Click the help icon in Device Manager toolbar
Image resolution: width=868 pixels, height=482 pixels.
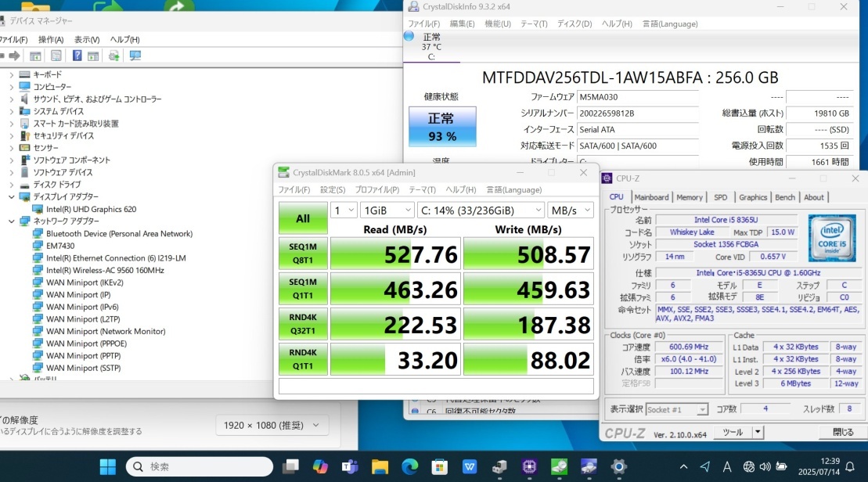tap(77, 56)
